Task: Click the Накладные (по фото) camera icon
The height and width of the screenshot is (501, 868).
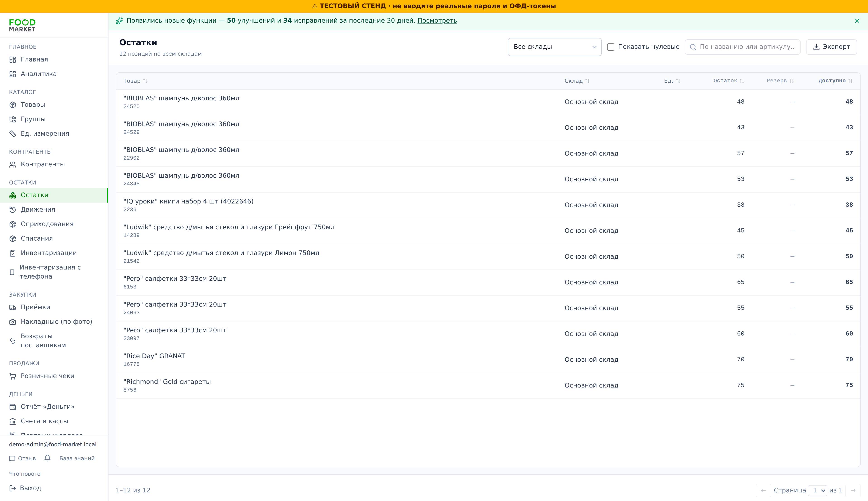Action: [13, 322]
